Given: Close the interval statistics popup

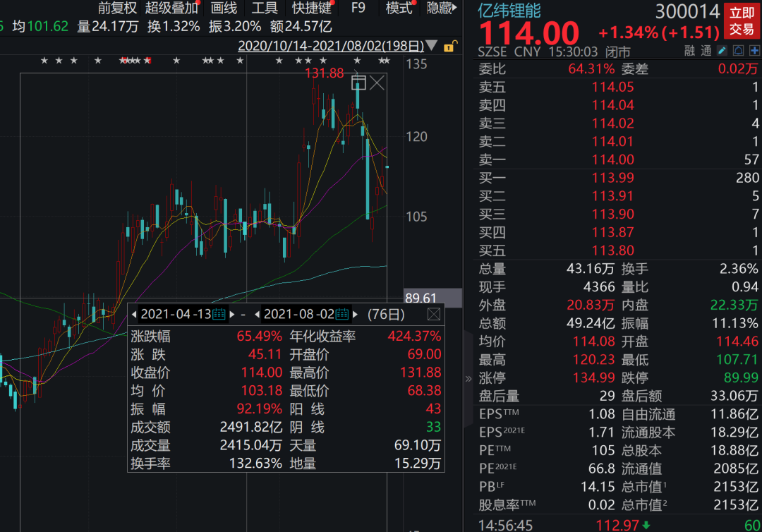Looking at the screenshot, I should tap(434, 314).
